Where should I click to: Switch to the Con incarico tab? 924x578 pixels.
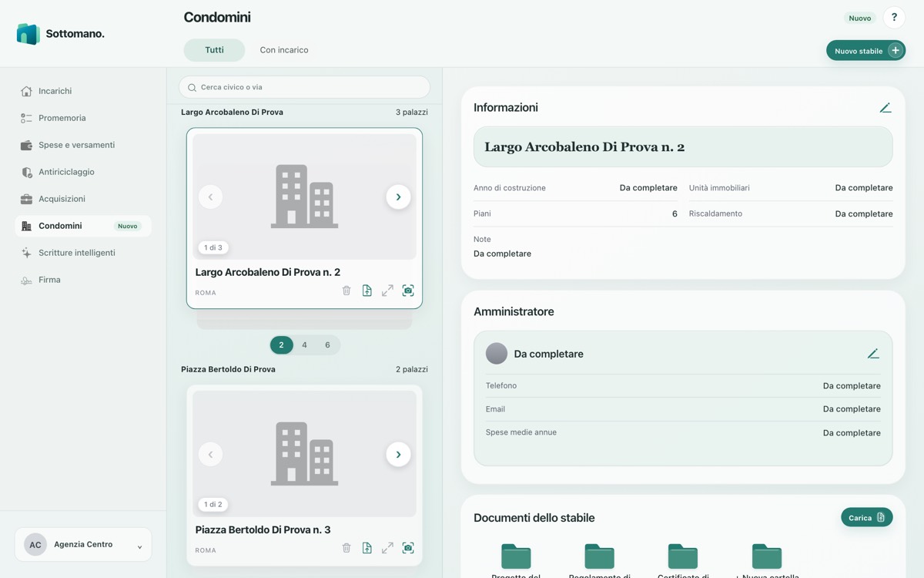[284, 50]
